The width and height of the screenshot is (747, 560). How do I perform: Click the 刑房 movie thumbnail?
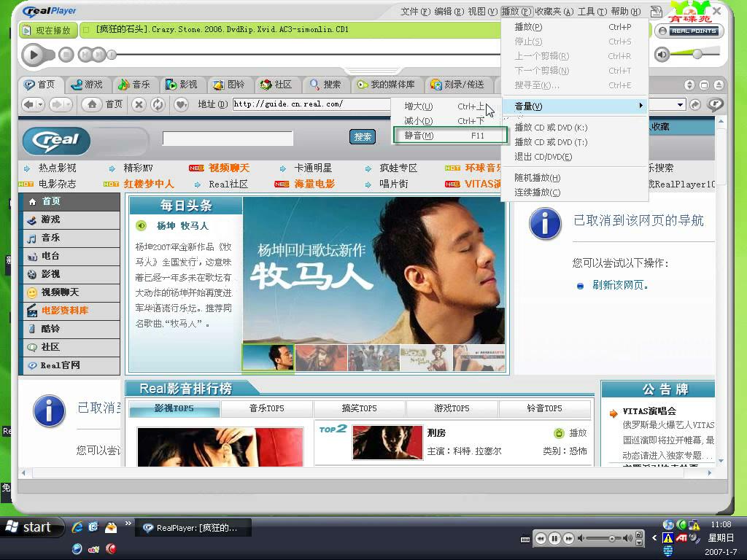pos(388,443)
